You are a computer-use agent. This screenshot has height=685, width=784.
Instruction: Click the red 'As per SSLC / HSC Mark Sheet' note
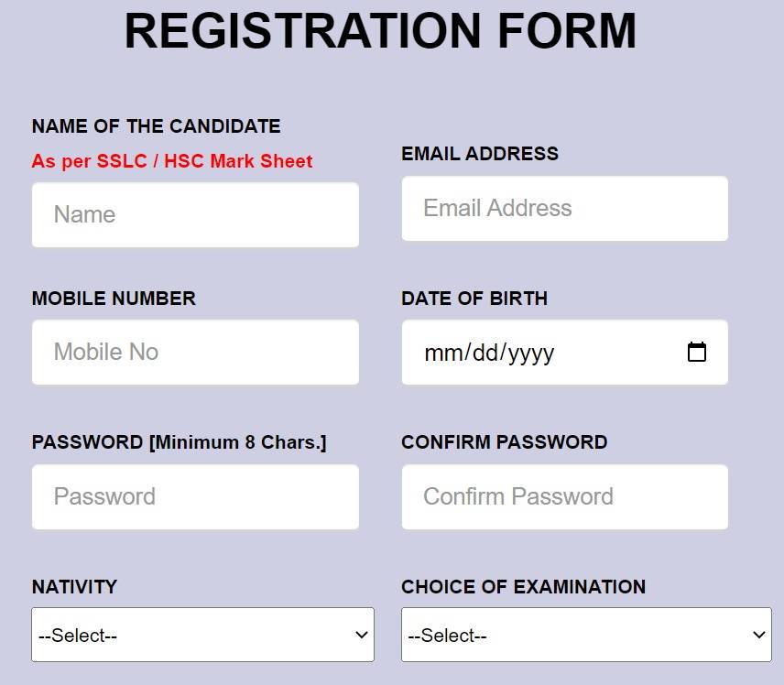click(x=173, y=160)
